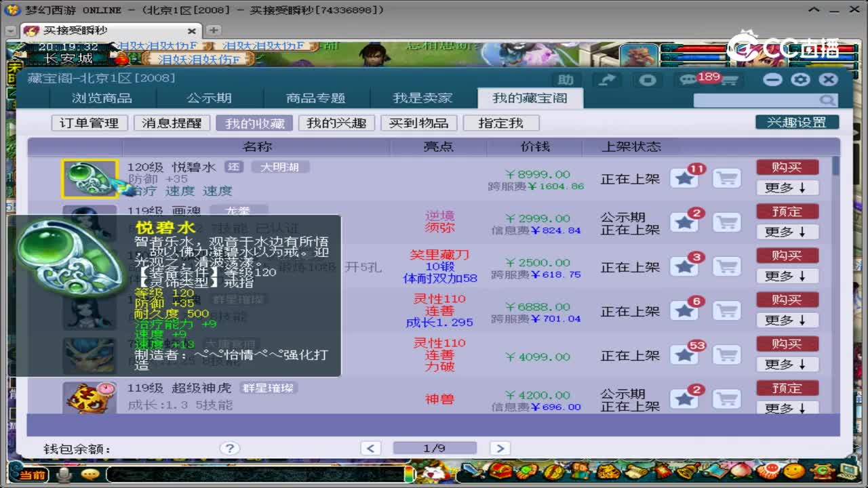868x488 pixels.
Task: Open the 兴趣设置 button
Action: click(797, 123)
